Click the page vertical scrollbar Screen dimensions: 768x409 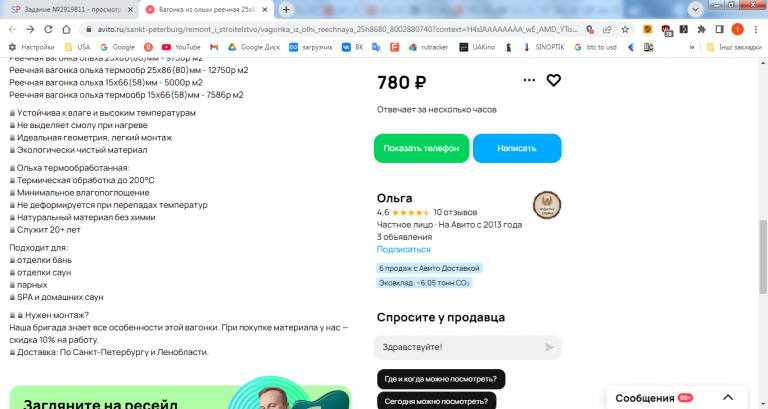click(x=763, y=257)
